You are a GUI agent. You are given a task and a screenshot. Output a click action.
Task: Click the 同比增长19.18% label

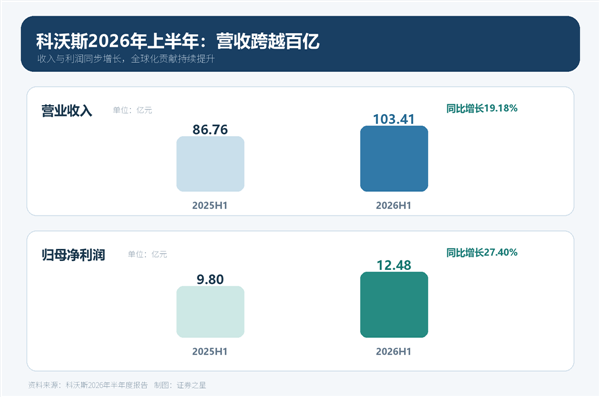(482, 108)
